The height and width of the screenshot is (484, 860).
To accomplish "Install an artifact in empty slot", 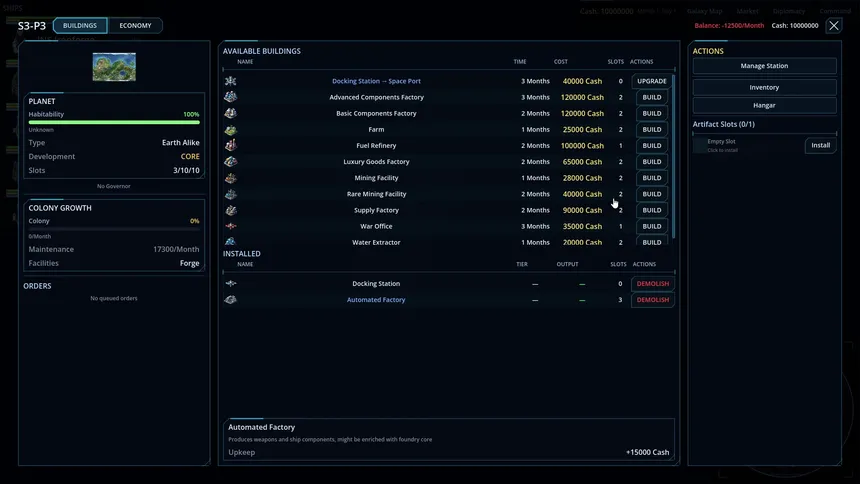I will coord(821,145).
